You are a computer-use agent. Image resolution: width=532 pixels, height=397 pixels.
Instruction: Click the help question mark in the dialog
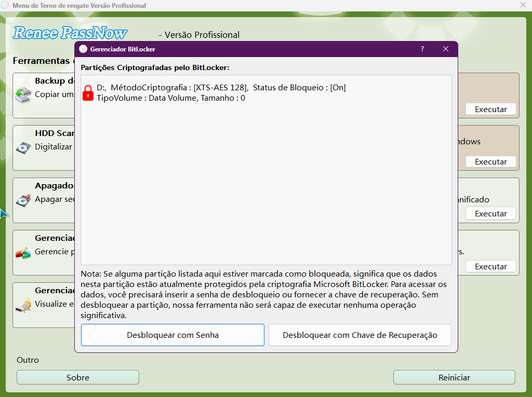422,48
